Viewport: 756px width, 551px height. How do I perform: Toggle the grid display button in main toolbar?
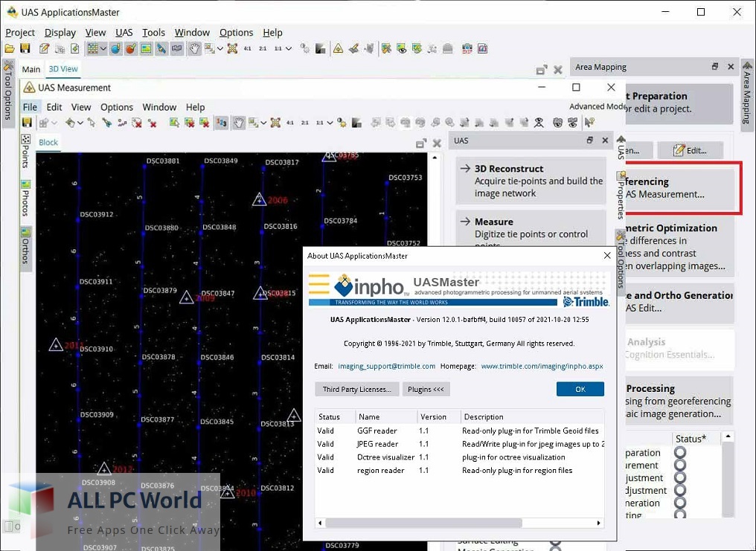(x=92, y=48)
